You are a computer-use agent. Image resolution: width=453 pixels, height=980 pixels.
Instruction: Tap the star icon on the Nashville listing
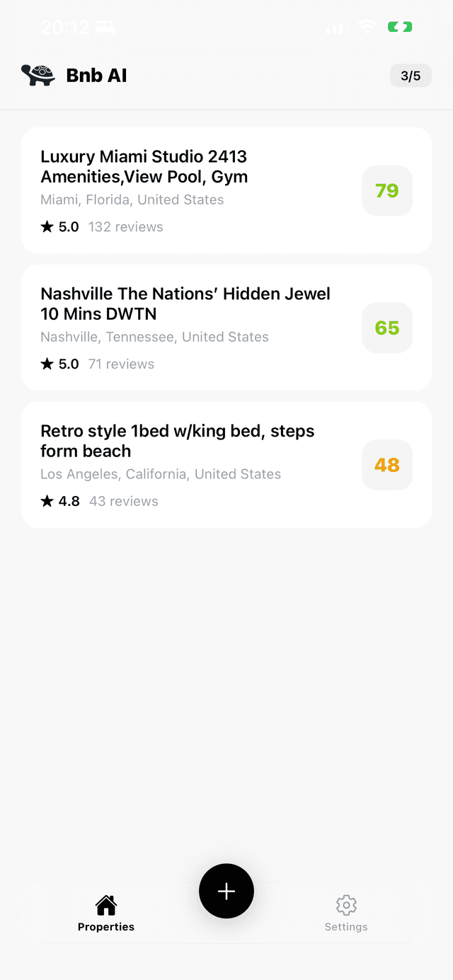tap(47, 364)
